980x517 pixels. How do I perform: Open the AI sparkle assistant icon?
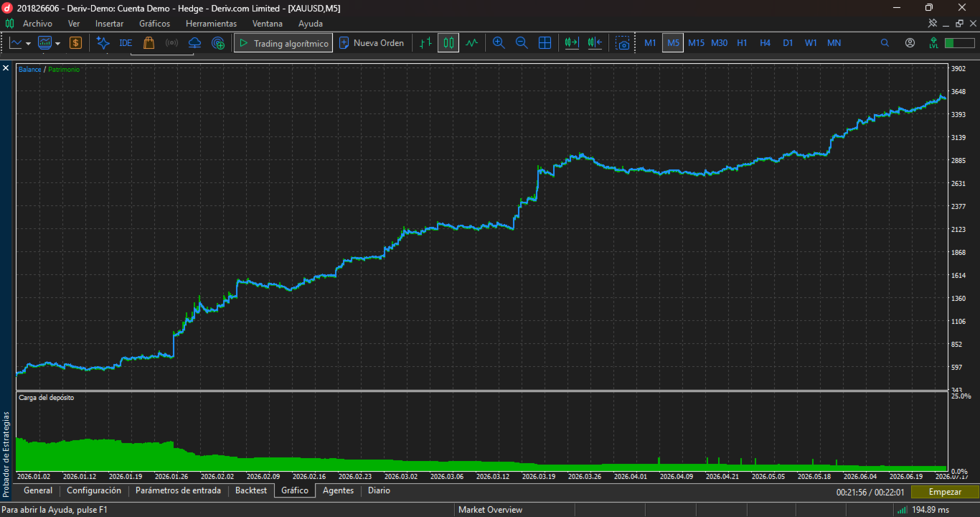(103, 43)
